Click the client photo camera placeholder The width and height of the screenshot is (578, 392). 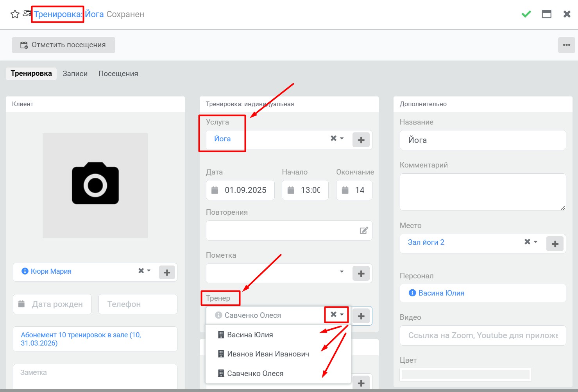pos(95,185)
